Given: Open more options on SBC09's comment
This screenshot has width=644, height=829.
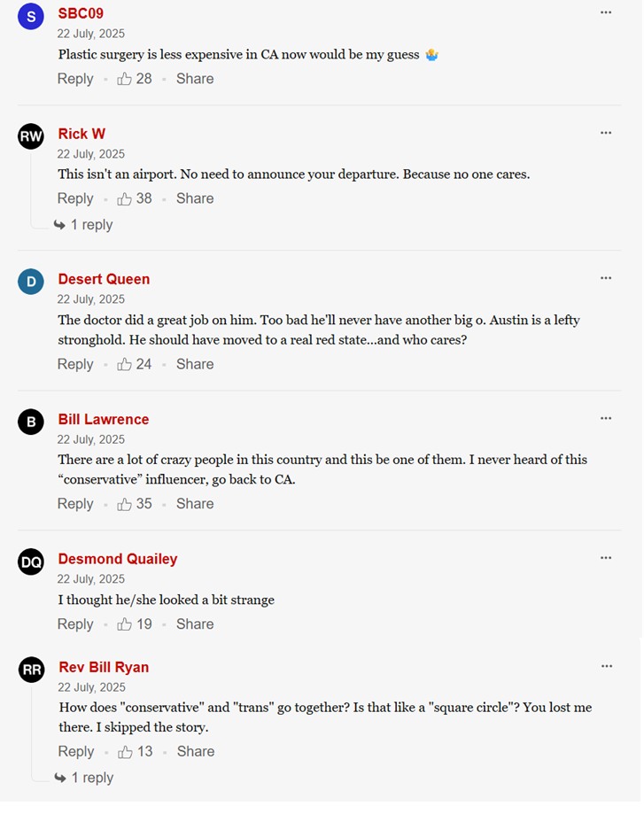Looking at the screenshot, I should [x=606, y=12].
